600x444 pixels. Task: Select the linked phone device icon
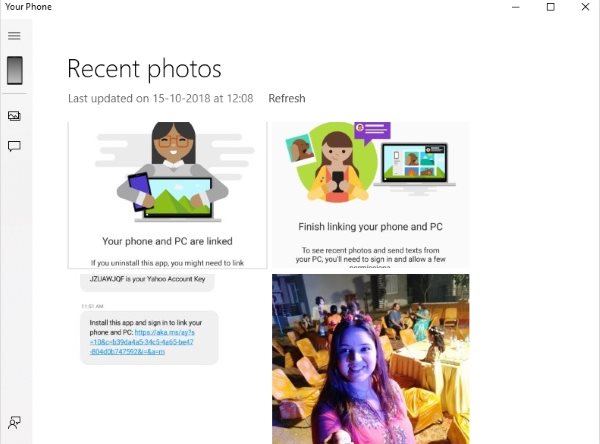click(x=15, y=70)
